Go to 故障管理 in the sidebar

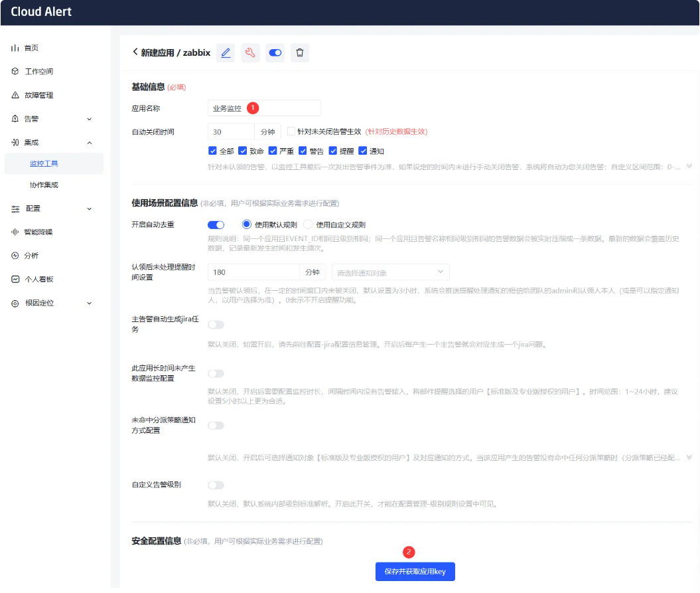(x=38, y=95)
